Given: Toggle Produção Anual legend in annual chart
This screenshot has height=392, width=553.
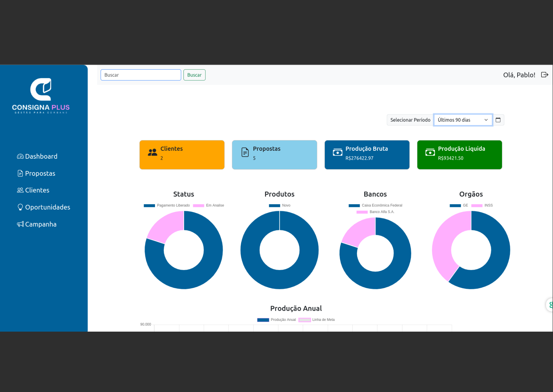Looking at the screenshot, I should (x=276, y=320).
